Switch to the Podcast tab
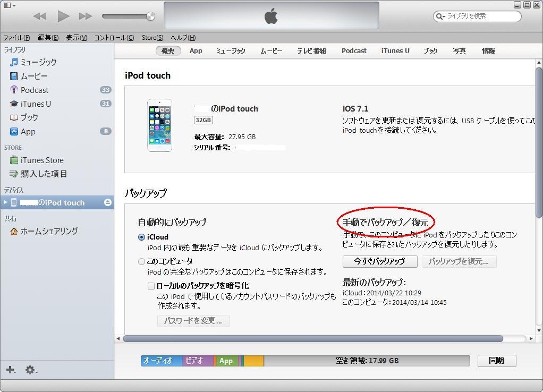 [354, 50]
